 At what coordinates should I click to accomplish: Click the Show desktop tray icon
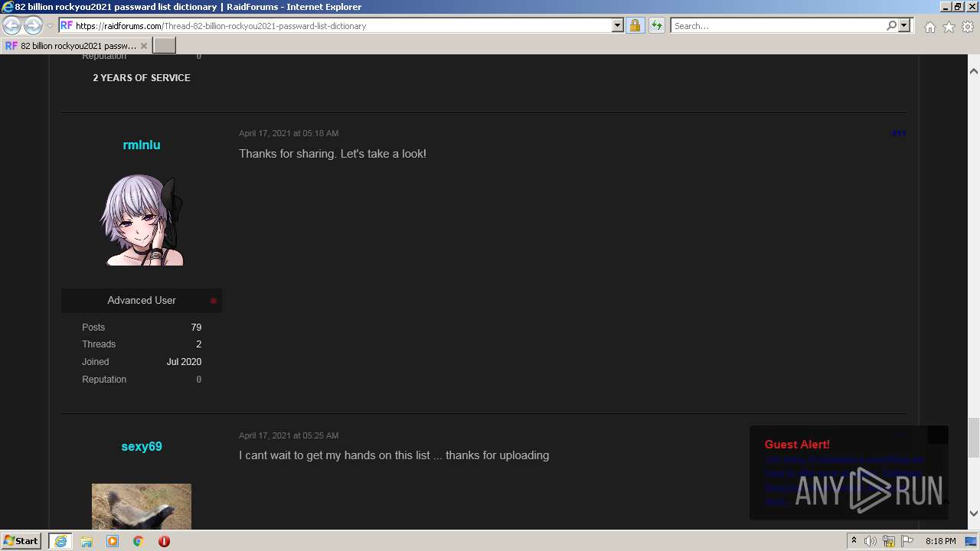tap(972, 541)
